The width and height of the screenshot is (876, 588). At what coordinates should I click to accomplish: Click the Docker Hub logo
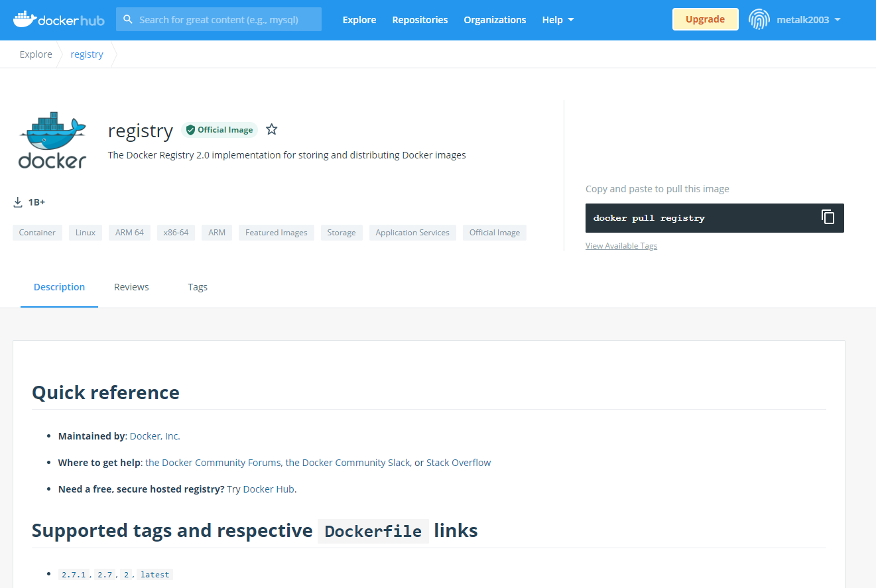pyautogui.click(x=58, y=19)
